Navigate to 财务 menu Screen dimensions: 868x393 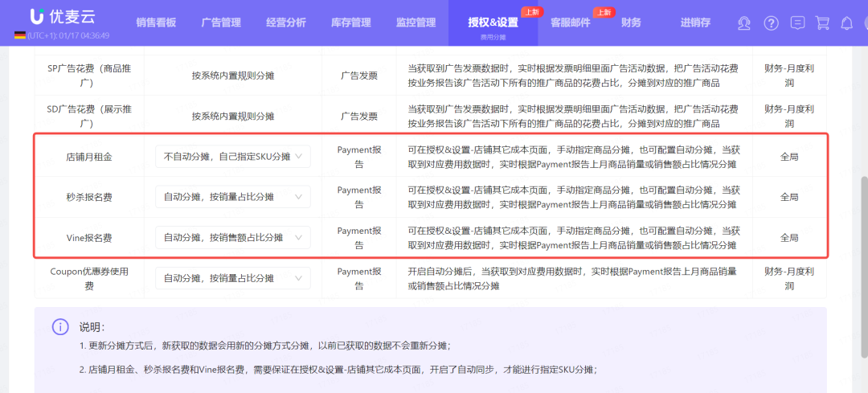tap(631, 23)
